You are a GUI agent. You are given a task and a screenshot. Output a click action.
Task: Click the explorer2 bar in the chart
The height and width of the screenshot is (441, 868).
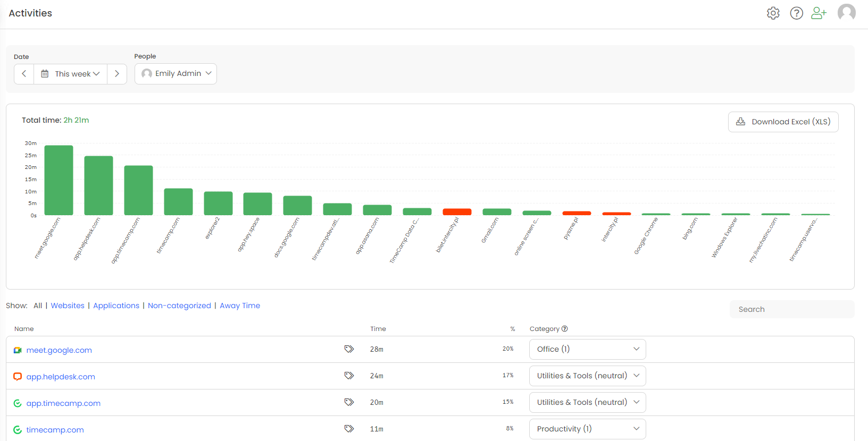tap(218, 203)
